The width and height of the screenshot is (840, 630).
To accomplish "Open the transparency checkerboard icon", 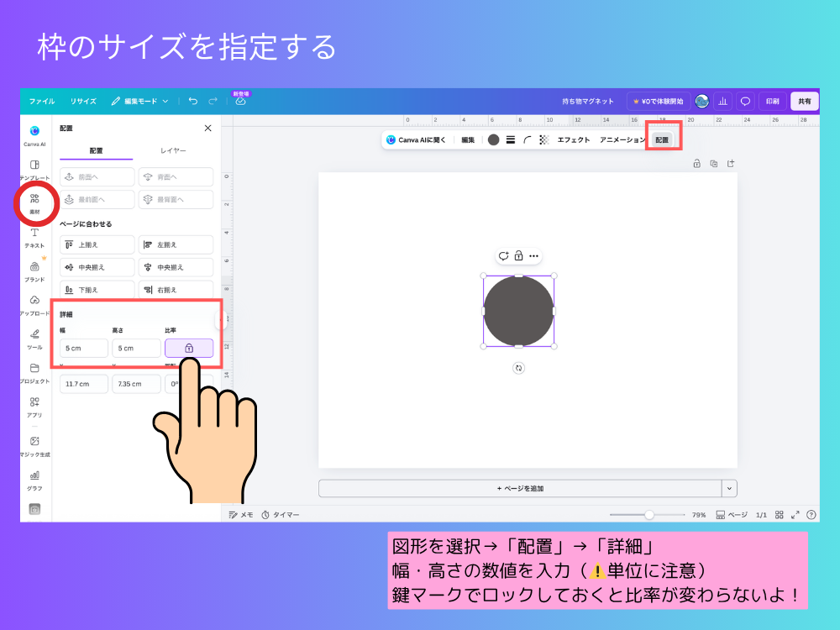I will (543, 139).
